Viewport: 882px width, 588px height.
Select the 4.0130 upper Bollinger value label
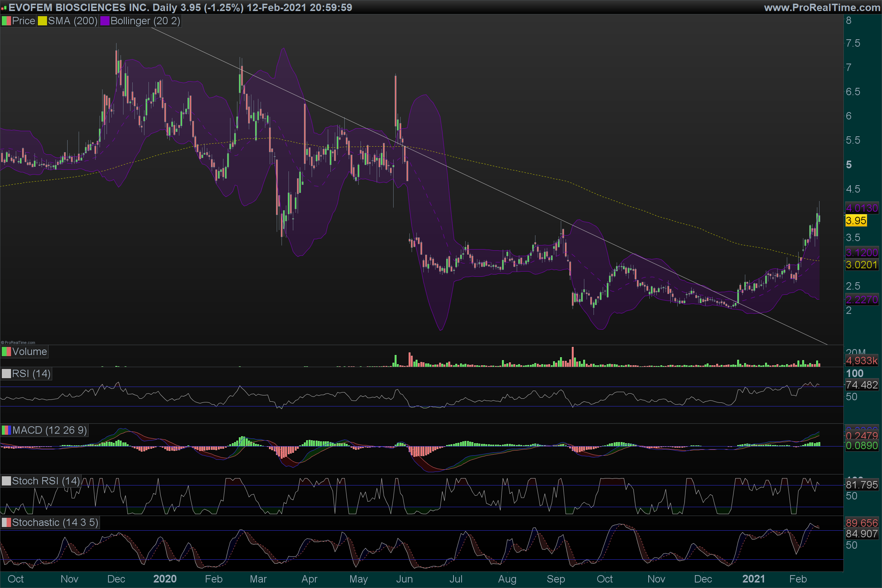point(862,208)
